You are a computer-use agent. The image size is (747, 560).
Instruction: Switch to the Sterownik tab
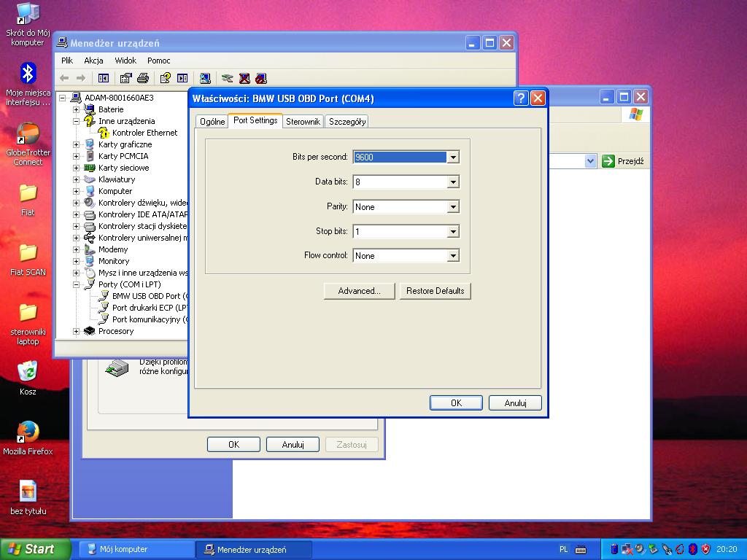(303, 122)
